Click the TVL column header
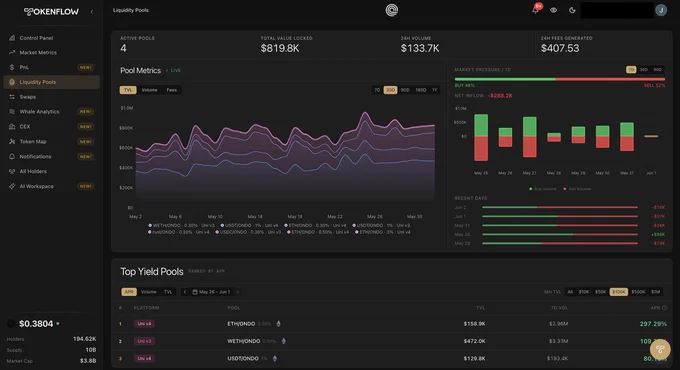 coord(481,308)
